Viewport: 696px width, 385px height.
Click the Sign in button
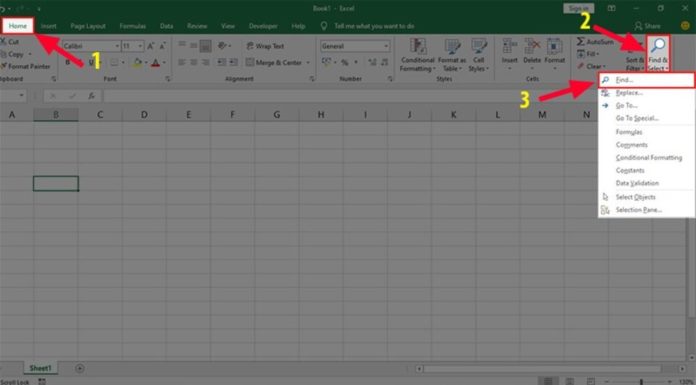578,8
